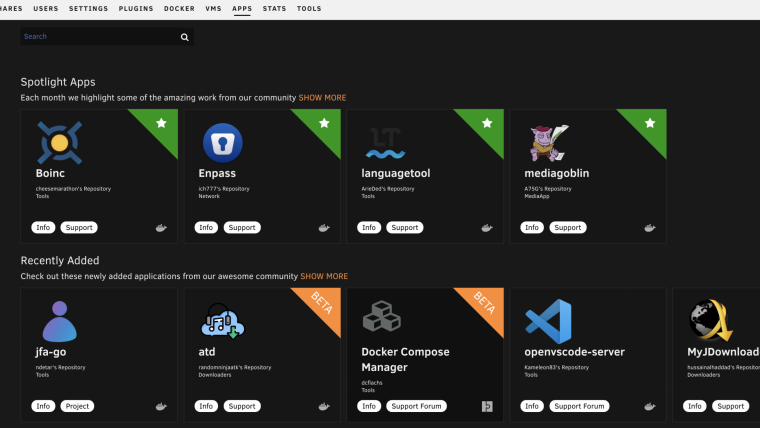
Task: Open the Plugins tab
Action: [136, 9]
